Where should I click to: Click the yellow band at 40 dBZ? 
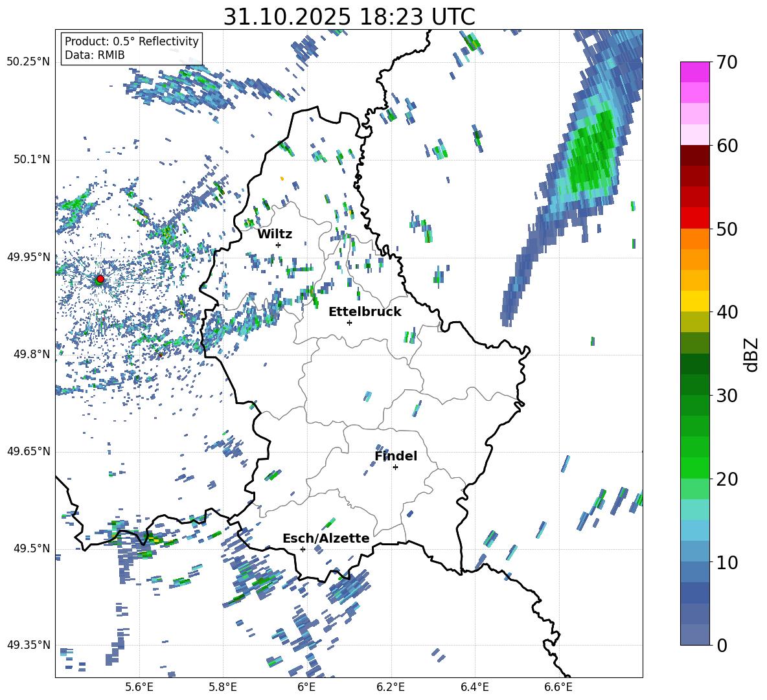695,301
